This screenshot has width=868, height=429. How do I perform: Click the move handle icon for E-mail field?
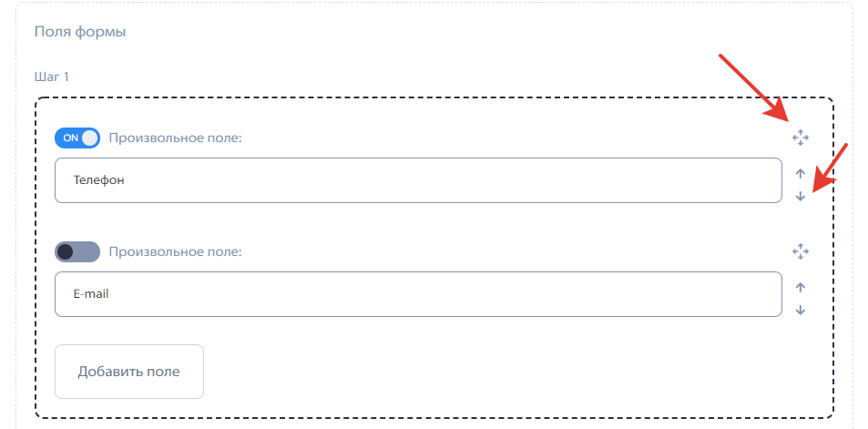[x=800, y=252]
